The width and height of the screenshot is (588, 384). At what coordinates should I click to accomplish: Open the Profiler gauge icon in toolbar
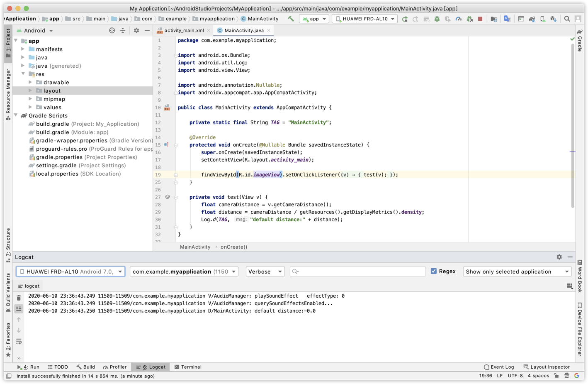pyautogui.click(x=459, y=19)
